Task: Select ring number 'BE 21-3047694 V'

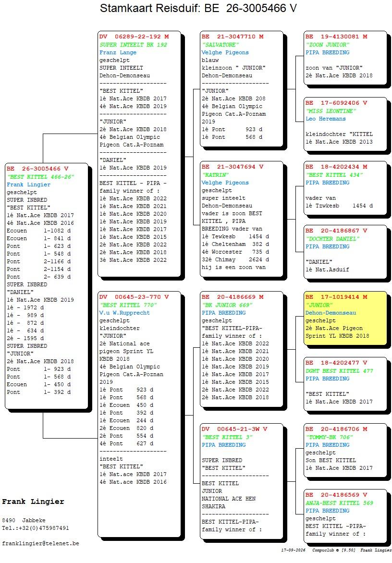Action: point(233,167)
